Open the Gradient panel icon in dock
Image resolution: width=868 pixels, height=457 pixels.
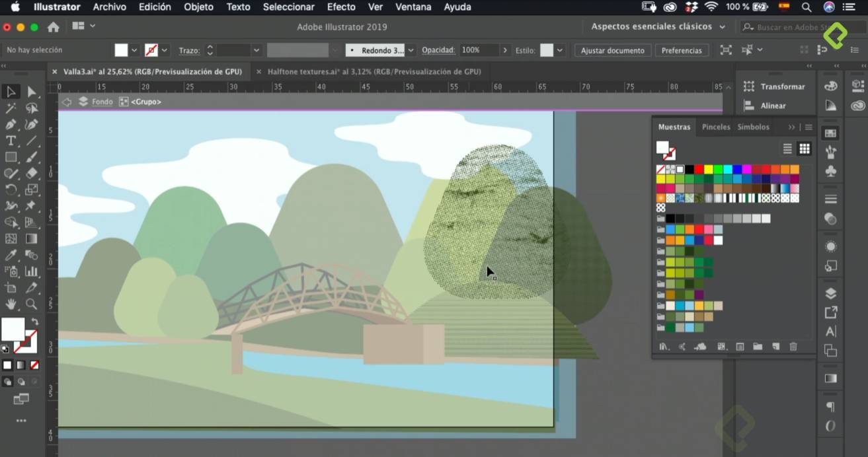[x=831, y=378]
